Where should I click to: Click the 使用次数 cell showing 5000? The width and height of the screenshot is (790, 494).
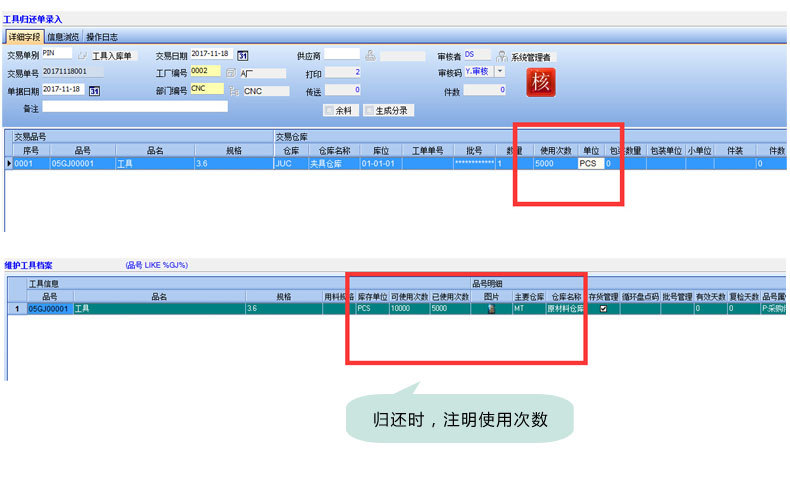554,163
